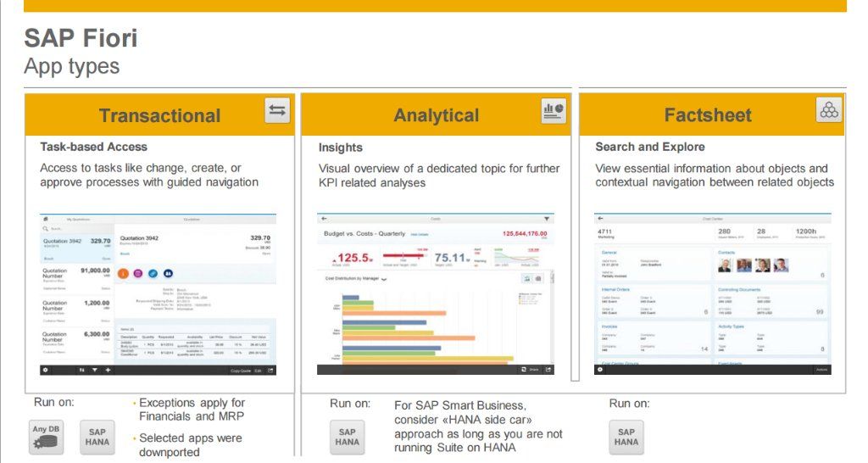Click the analytical chart vertical scrollbar
868x463 pixels.
[552, 318]
